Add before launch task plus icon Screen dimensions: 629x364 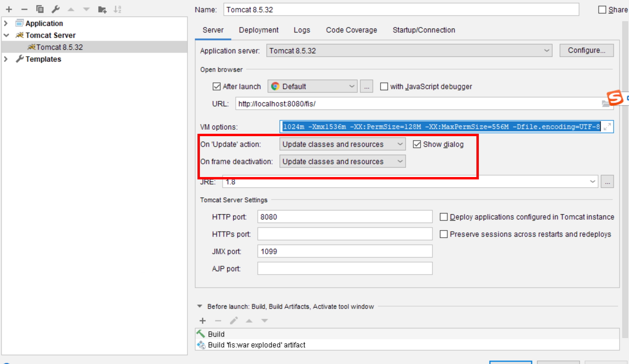tap(203, 321)
